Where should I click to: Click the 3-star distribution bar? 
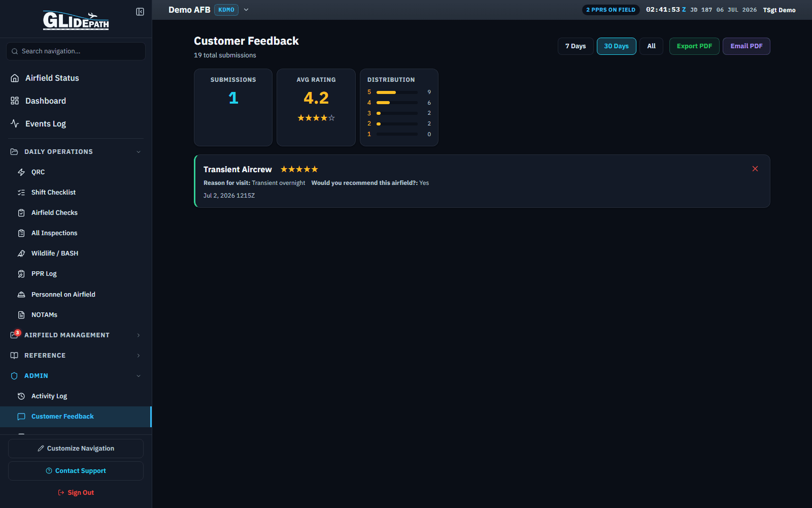397,113
